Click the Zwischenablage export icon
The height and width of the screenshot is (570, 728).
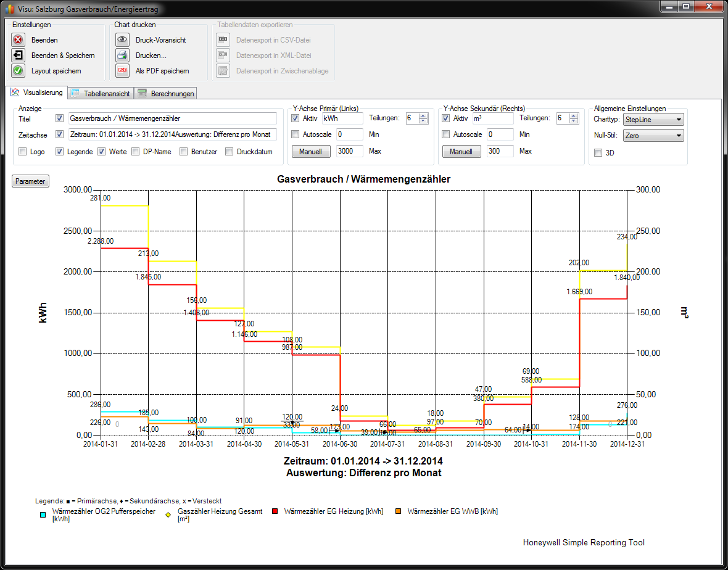[223, 70]
